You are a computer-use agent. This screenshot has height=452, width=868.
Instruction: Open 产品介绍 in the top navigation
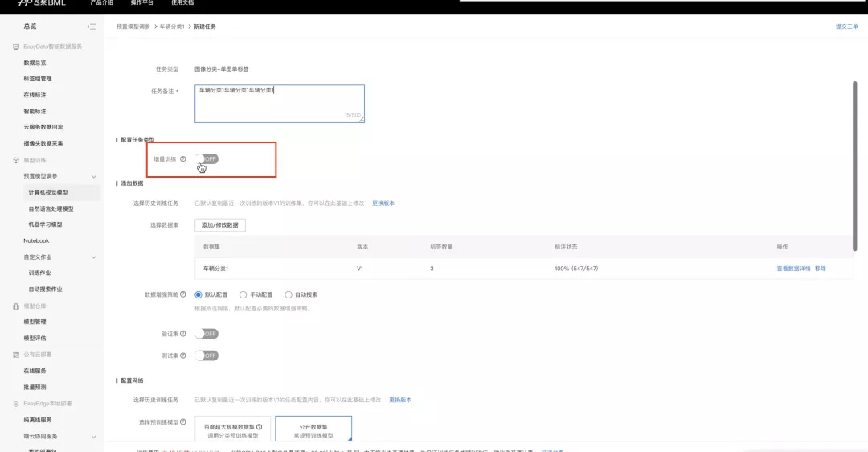pos(101,2)
